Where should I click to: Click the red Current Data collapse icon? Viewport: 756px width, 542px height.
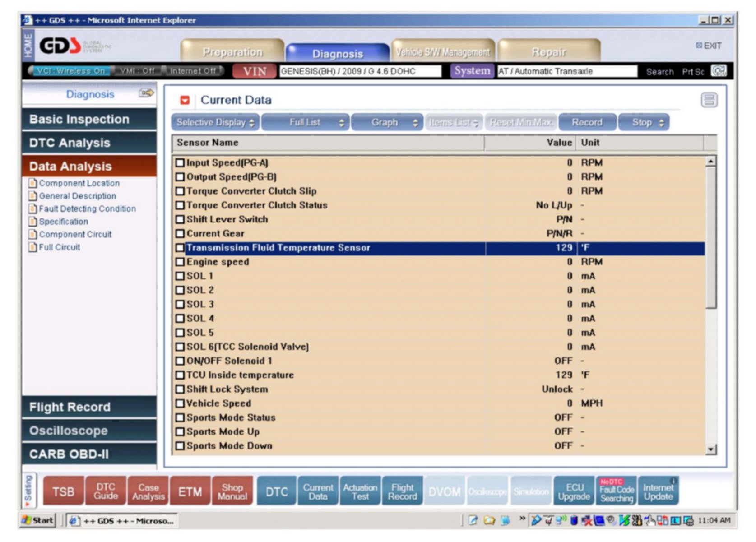[x=185, y=100]
